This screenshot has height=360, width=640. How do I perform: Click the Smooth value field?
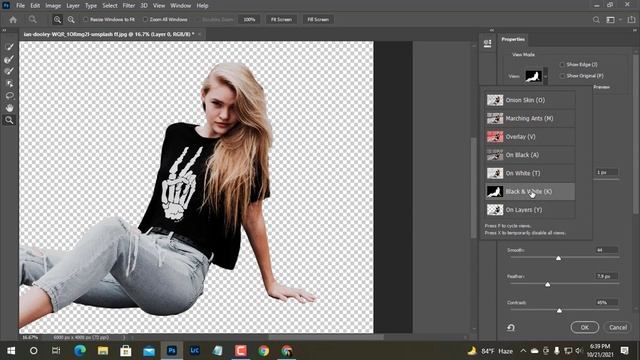point(607,250)
